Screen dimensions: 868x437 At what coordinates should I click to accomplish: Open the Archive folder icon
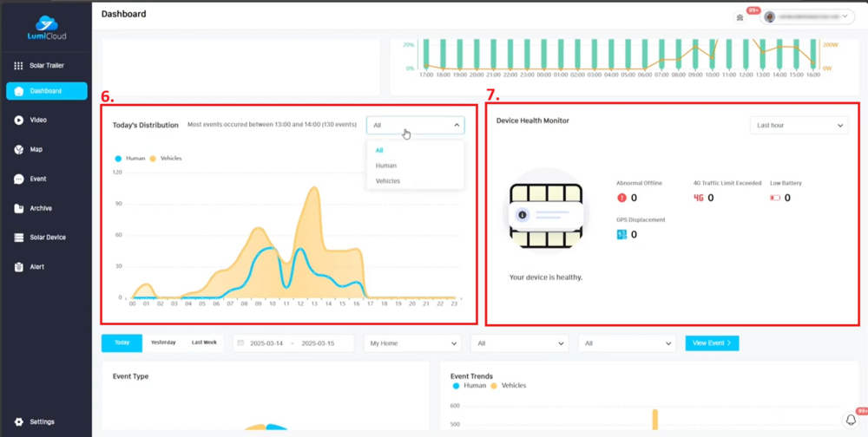19,209
